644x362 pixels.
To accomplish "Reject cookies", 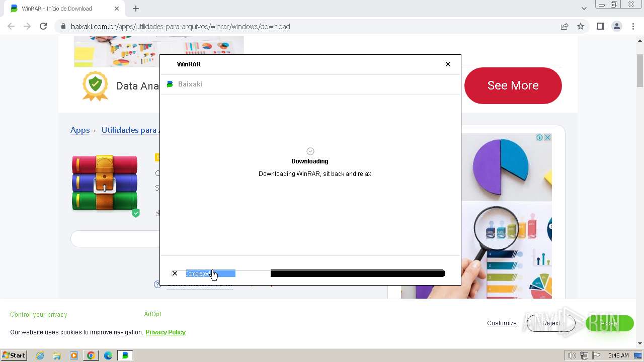I will (551, 323).
